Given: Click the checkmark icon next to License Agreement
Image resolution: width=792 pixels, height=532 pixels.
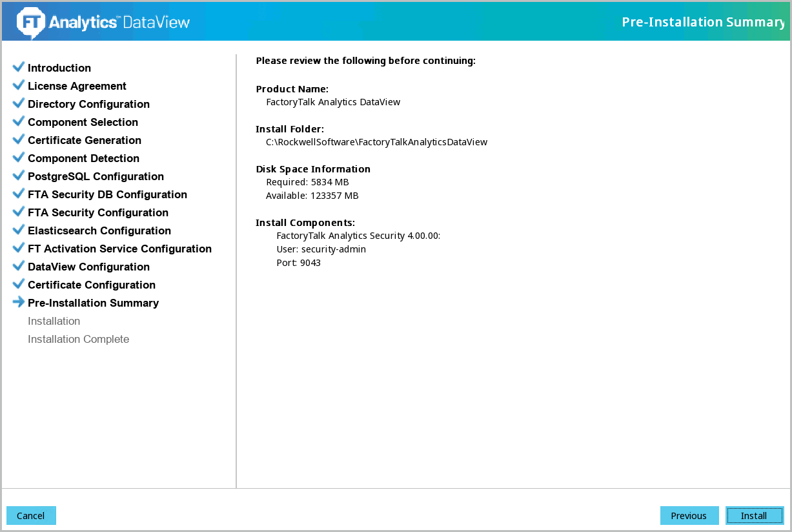Looking at the screenshot, I should coord(19,85).
